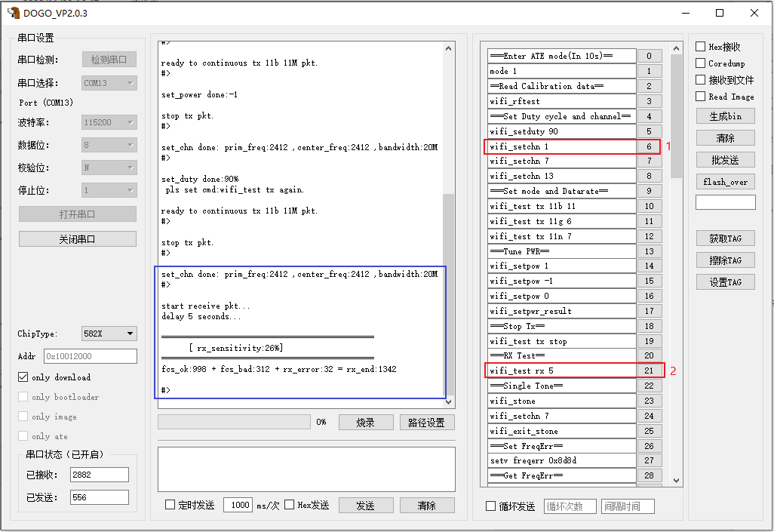This screenshot has width=774, height=532.
Task: Click send button number 10
Action: point(649,206)
